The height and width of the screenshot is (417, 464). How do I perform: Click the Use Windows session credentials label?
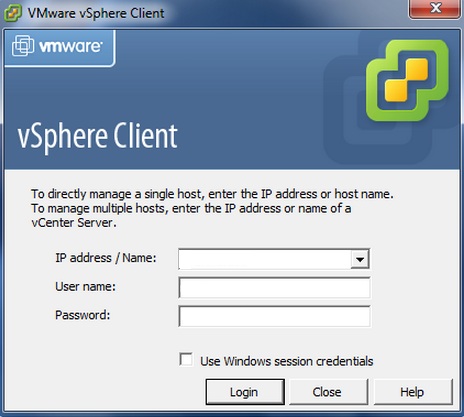(x=287, y=361)
